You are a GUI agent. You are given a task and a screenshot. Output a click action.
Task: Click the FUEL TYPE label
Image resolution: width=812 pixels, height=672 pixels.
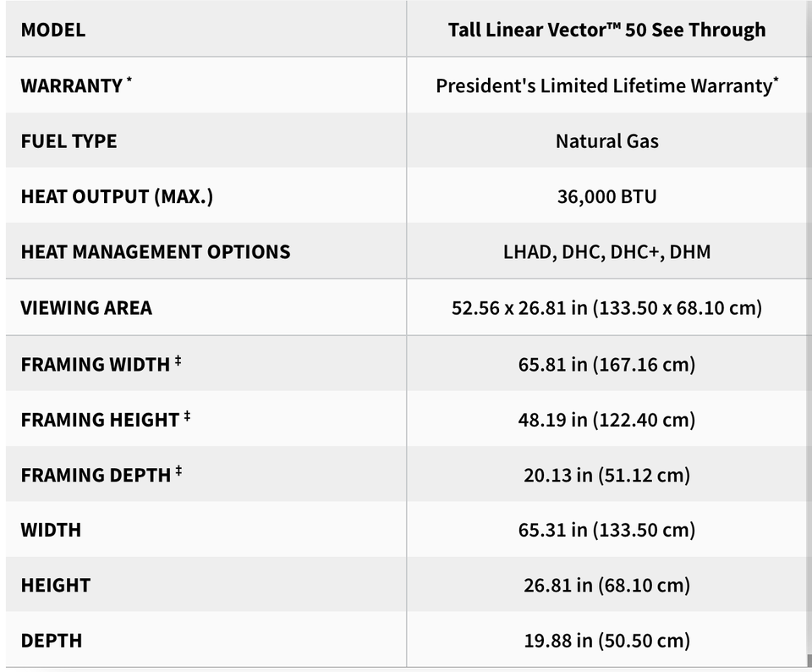(69, 141)
